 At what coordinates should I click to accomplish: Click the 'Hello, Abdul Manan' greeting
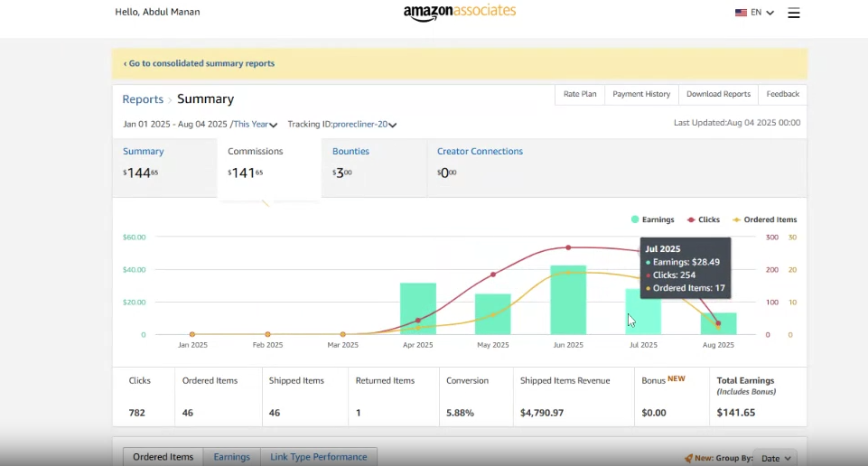point(157,12)
